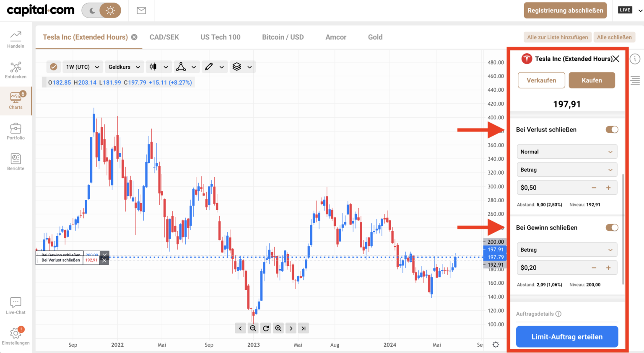The width and height of the screenshot is (644, 353).
Task: Open the Berichte sidebar icon
Action: [x=16, y=161]
